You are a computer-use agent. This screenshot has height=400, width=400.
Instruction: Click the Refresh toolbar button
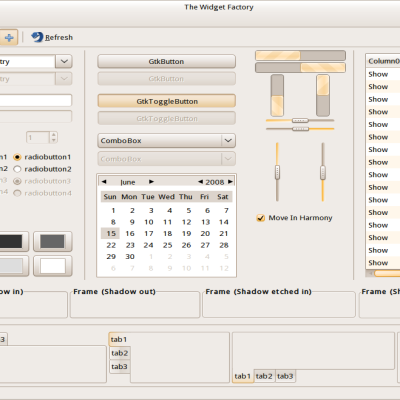coord(52,37)
